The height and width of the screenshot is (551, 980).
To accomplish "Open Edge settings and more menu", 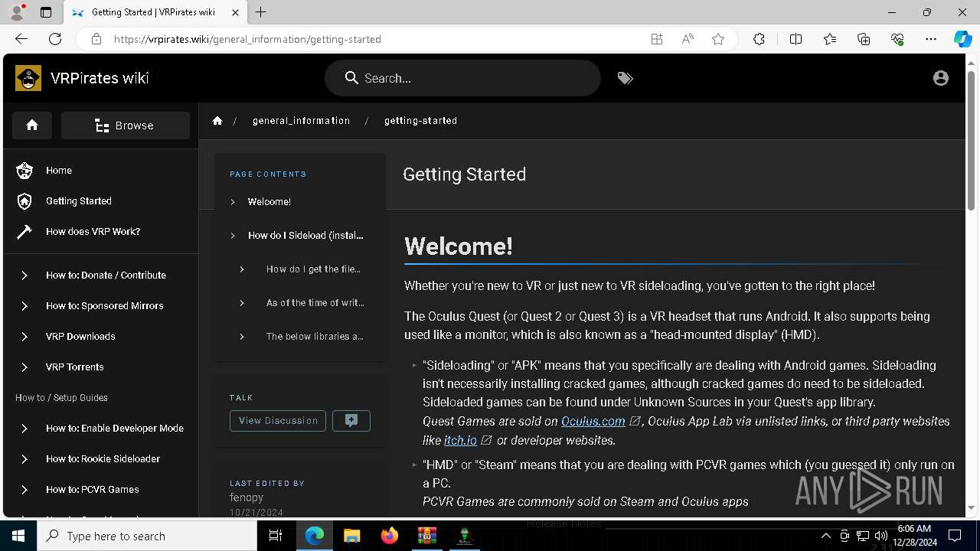I will click(931, 39).
